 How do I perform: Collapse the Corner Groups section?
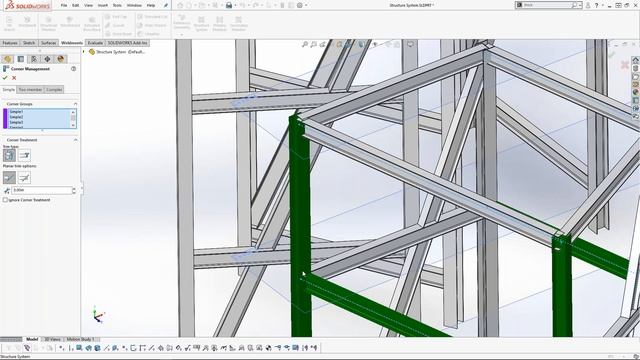tap(75, 104)
